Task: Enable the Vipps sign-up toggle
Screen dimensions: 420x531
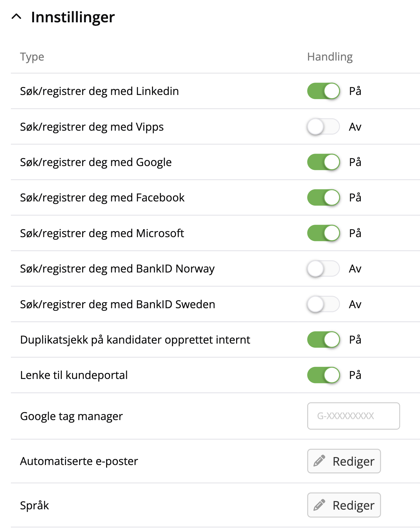Action: click(x=323, y=127)
